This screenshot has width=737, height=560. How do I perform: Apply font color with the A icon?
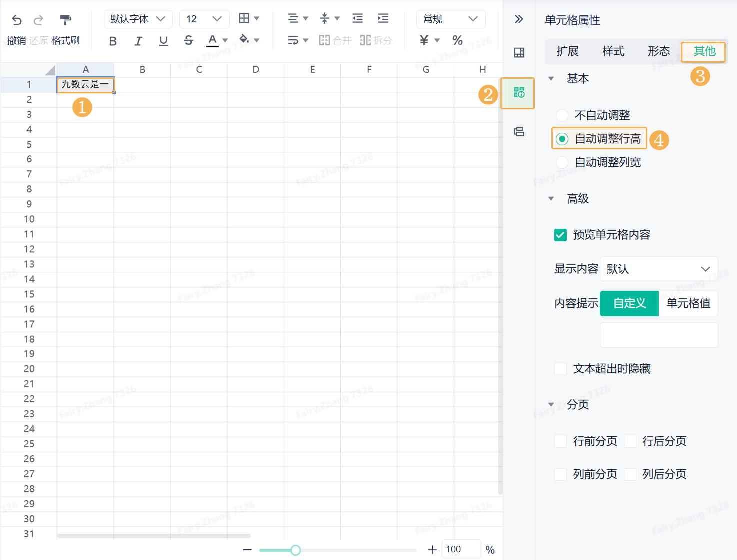tap(212, 40)
